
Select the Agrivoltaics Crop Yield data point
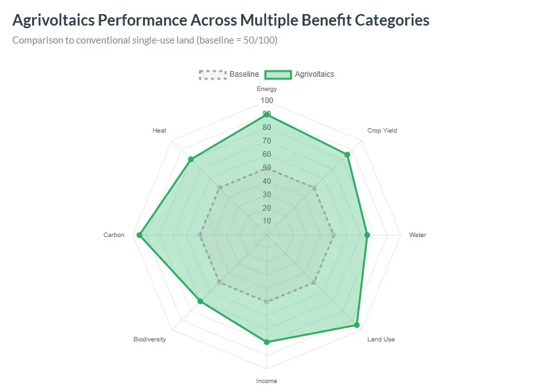[347, 155]
